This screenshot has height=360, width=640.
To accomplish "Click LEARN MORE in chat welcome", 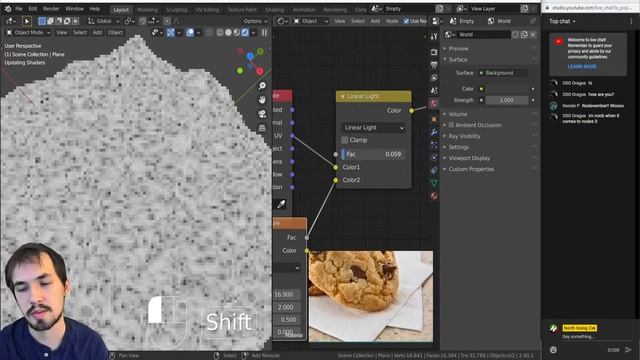I will point(582,67).
